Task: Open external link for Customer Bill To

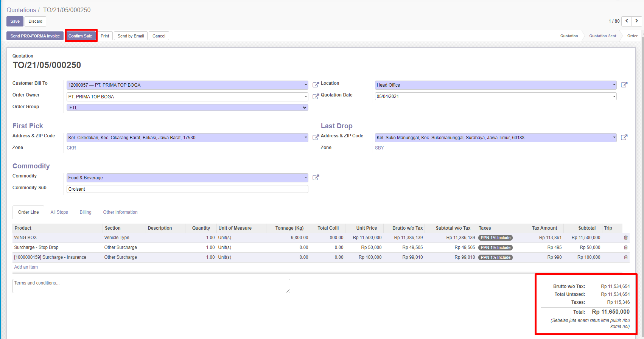Action: 316,85
